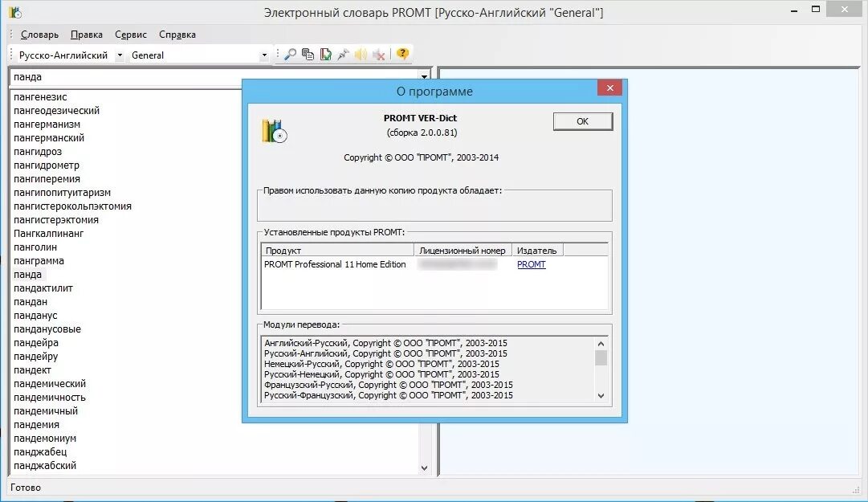Click the translation modules scrollbar up arrow
Image resolution: width=868 pixels, height=502 pixels.
click(x=601, y=344)
